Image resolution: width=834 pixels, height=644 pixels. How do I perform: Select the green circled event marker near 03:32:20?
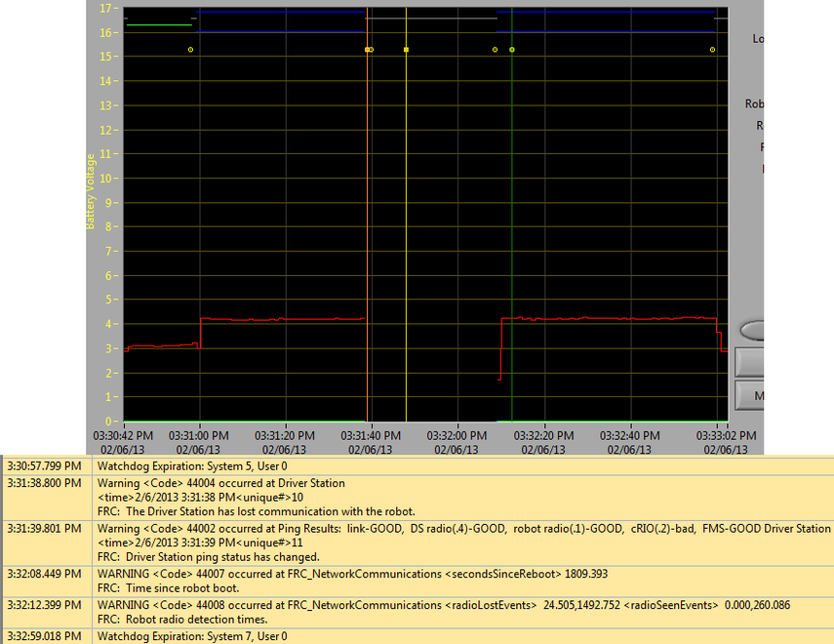coord(511,49)
